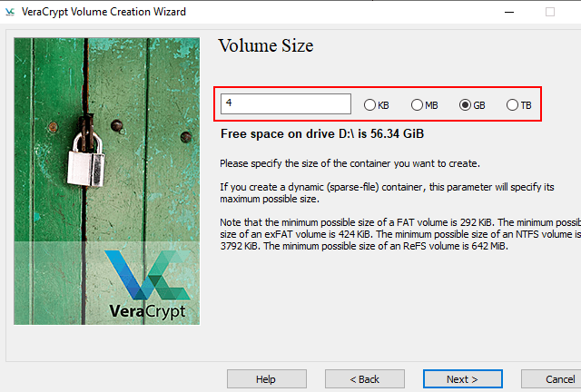Minimize the VeraCrypt wizard window

coord(509,12)
